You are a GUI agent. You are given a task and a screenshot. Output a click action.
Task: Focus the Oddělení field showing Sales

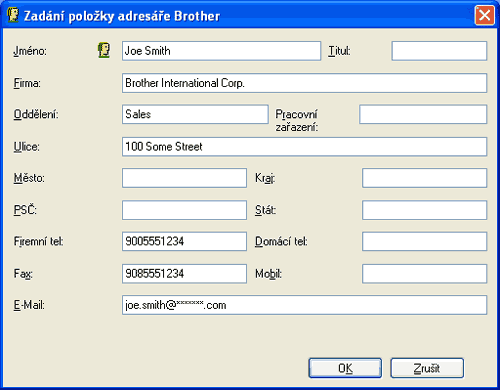point(195,114)
